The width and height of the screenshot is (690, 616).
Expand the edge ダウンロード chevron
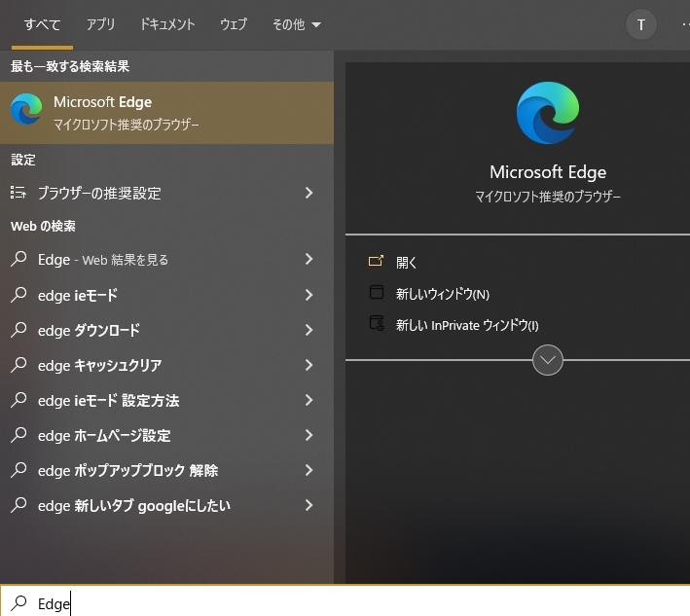click(309, 330)
